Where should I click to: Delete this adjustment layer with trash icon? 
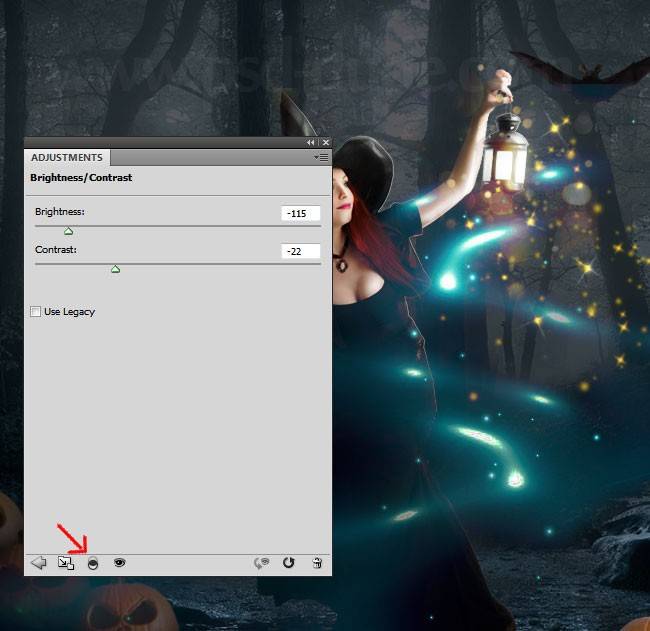(x=316, y=563)
